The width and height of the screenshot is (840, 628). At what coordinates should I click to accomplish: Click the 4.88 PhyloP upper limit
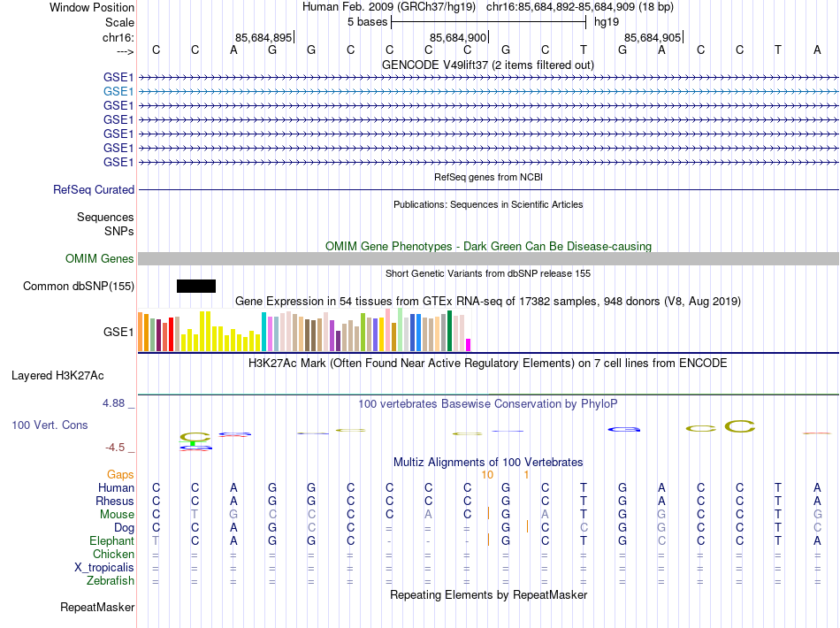[113, 403]
